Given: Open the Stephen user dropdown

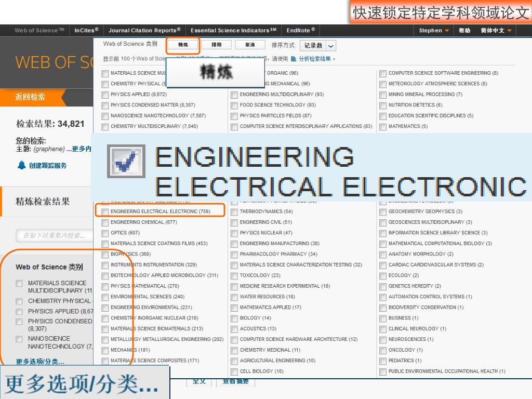Looking at the screenshot, I should pyautogui.click(x=434, y=30).
